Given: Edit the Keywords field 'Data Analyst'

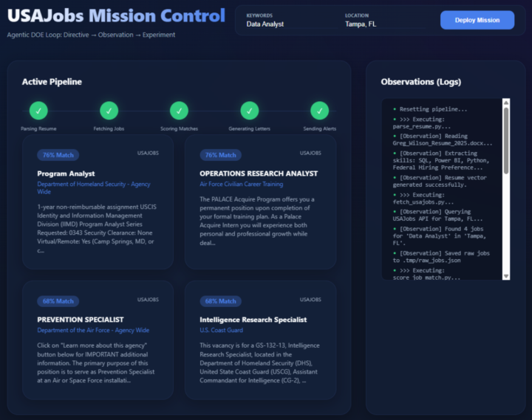Looking at the screenshot, I should (292, 24).
